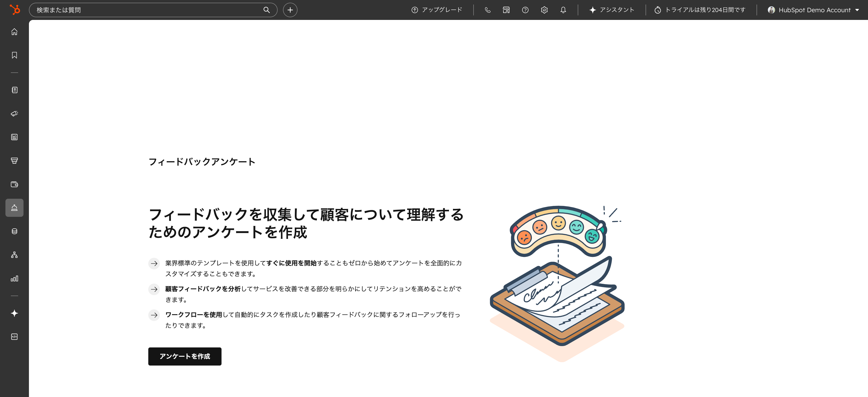Select the Bookmarks icon in the sidebar
The image size is (868, 397).
[14, 55]
